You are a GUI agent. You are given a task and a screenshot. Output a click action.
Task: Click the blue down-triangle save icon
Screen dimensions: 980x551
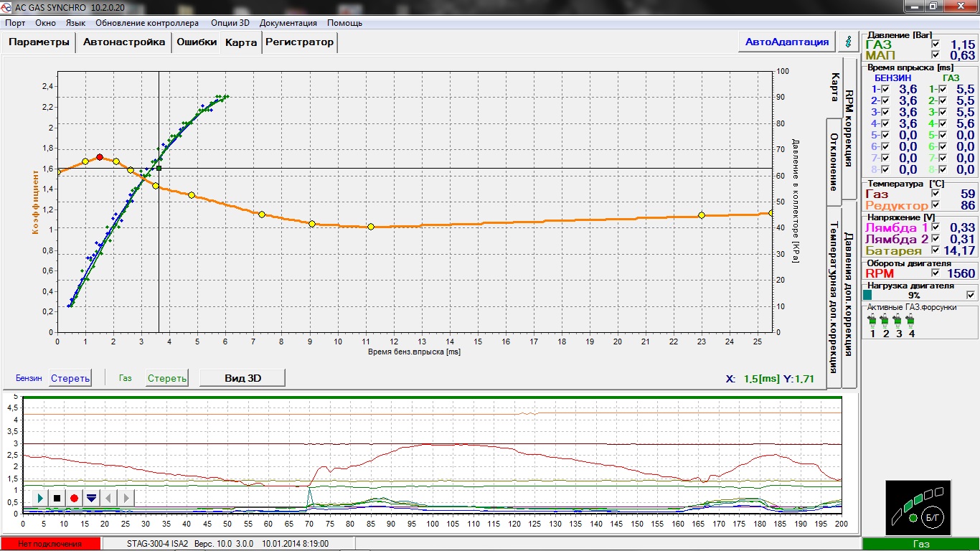(x=91, y=498)
